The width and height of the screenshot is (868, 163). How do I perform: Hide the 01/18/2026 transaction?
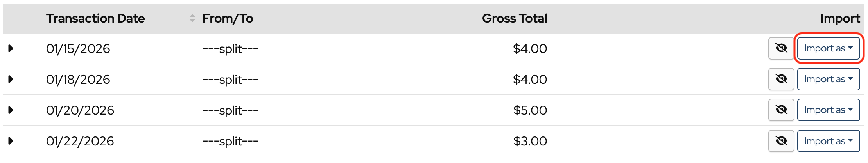click(x=781, y=79)
